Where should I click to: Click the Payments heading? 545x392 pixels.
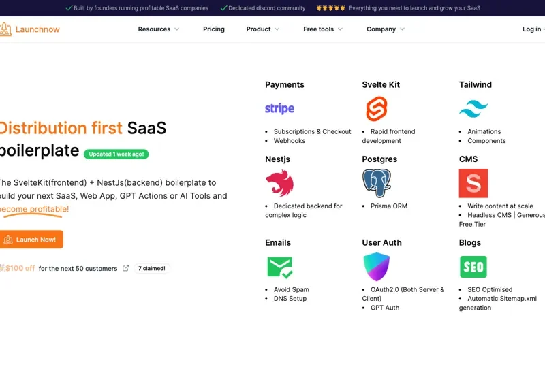click(285, 84)
